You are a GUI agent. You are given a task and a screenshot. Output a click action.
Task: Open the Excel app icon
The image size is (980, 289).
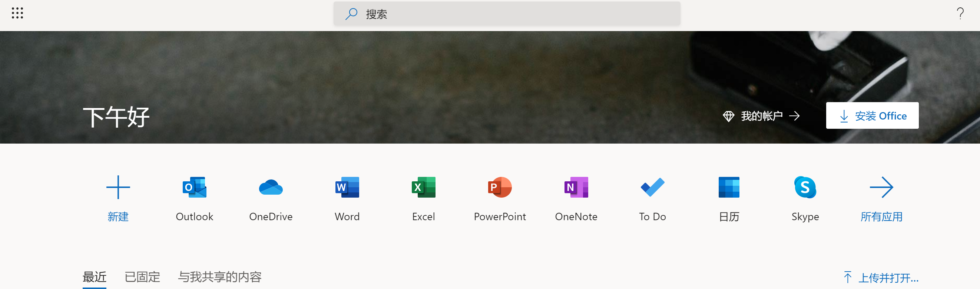423,187
